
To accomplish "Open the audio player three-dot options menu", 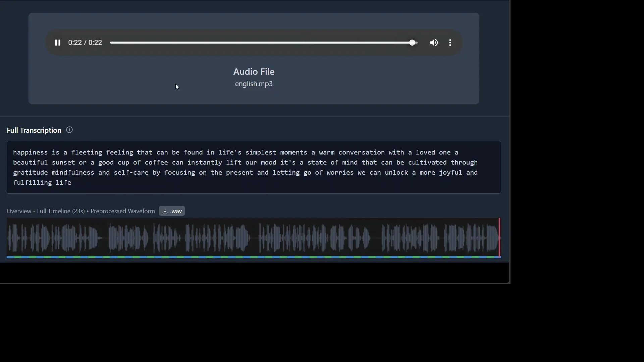I will click(x=450, y=43).
